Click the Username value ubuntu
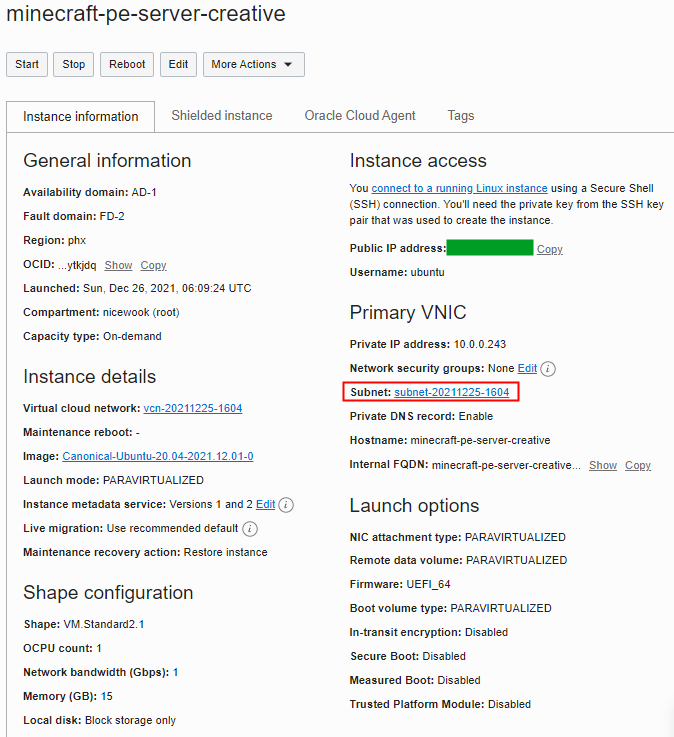This screenshot has width=674, height=737. 427,273
